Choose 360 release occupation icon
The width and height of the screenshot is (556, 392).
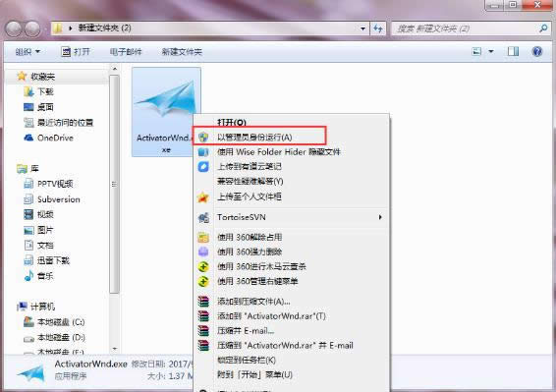point(203,238)
